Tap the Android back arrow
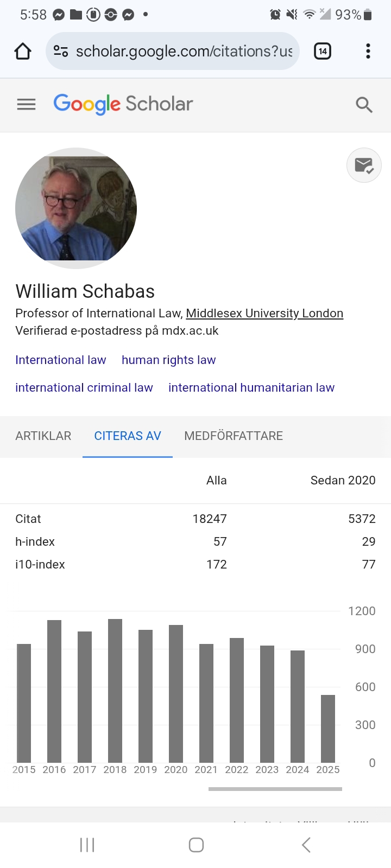This screenshot has width=391, height=868. [x=306, y=845]
